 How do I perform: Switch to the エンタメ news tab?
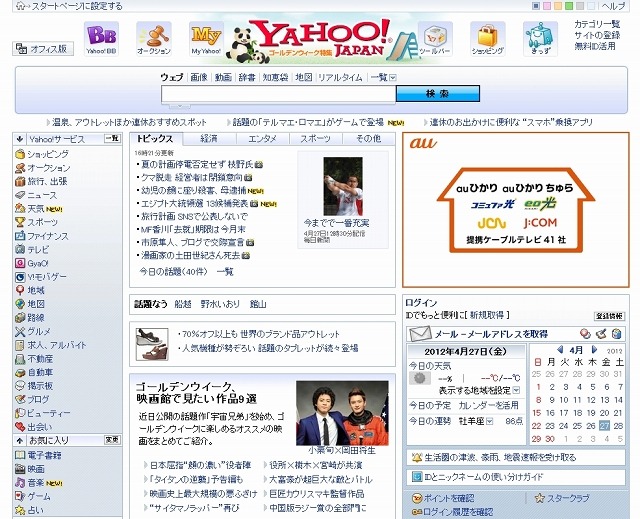coord(262,139)
